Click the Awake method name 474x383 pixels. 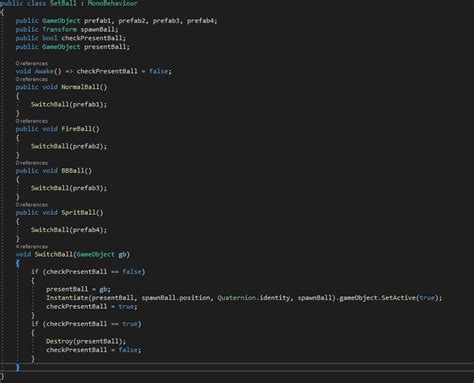click(44, 71)
